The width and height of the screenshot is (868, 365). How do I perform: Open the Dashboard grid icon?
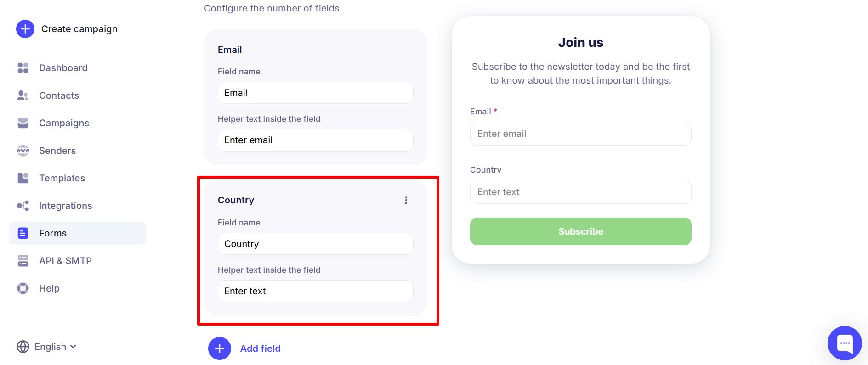[x=23, y=68]
